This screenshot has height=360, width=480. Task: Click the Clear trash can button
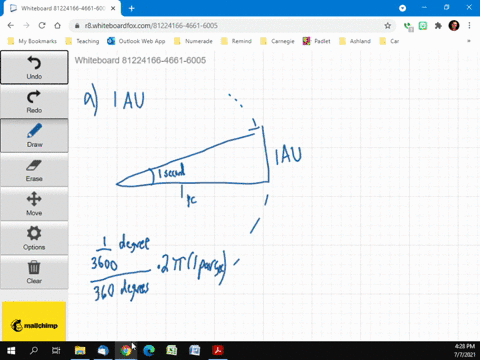[34, 272]
